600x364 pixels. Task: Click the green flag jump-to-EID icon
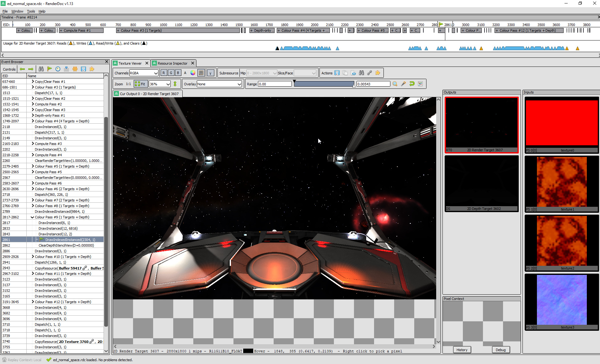pyautogui.click(x=50, y=69)
